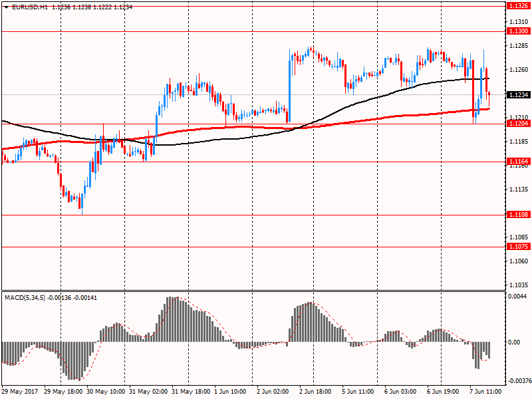Click the 2 Jun 02:00 time label
The width and height of the screenshot is (532, 399).
[x=273, y=392]
